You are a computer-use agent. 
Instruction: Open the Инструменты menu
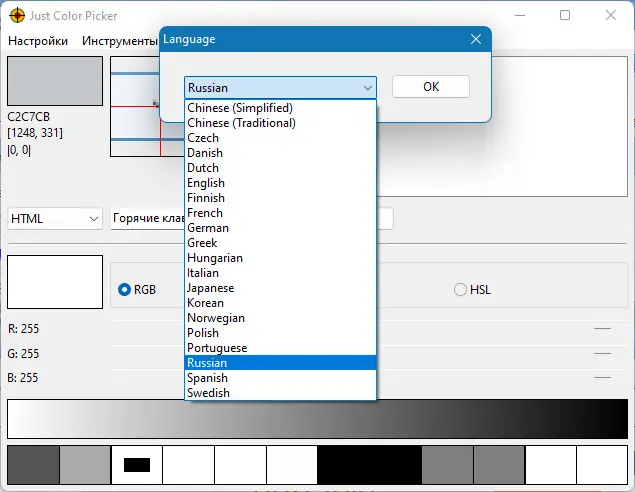click(x=119, y=41)
